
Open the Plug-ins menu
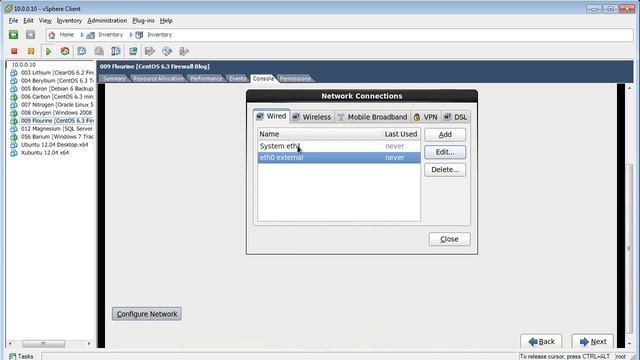point(143,20)
